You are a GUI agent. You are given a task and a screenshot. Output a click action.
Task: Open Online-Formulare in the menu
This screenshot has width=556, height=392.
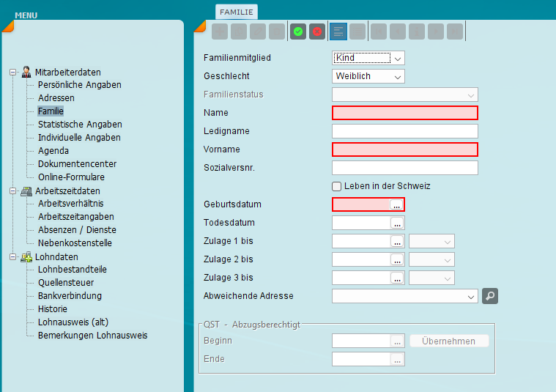click(71, 177)
